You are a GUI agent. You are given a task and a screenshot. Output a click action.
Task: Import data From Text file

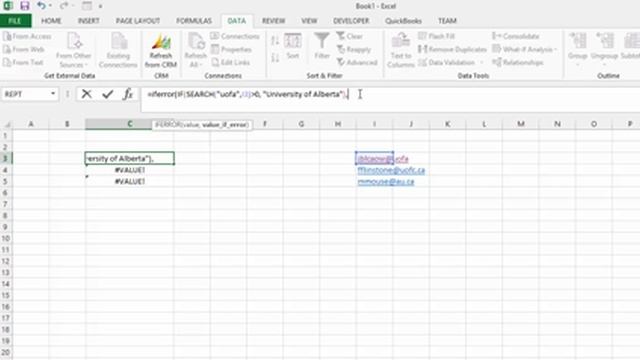pyautogui.click(x=23, y=62)
